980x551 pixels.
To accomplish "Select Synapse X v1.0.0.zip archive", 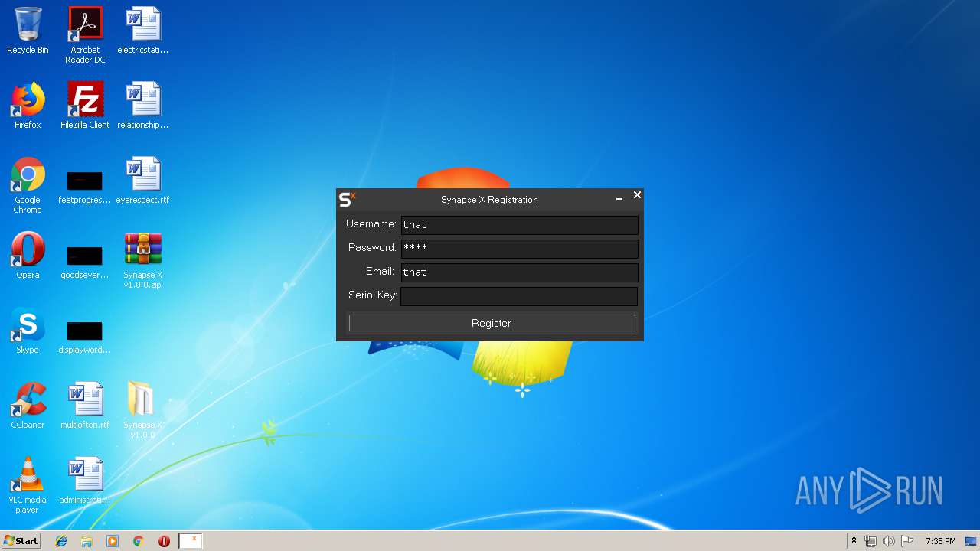I will point(142,260).
